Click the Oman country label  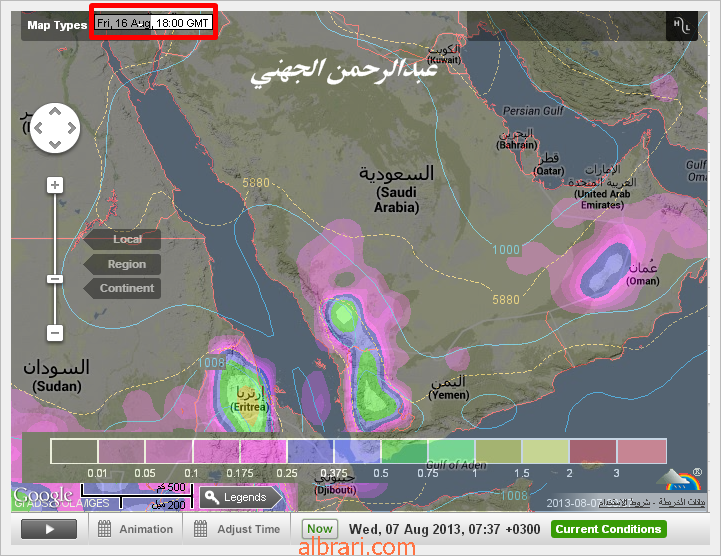[x=643, y=274]
